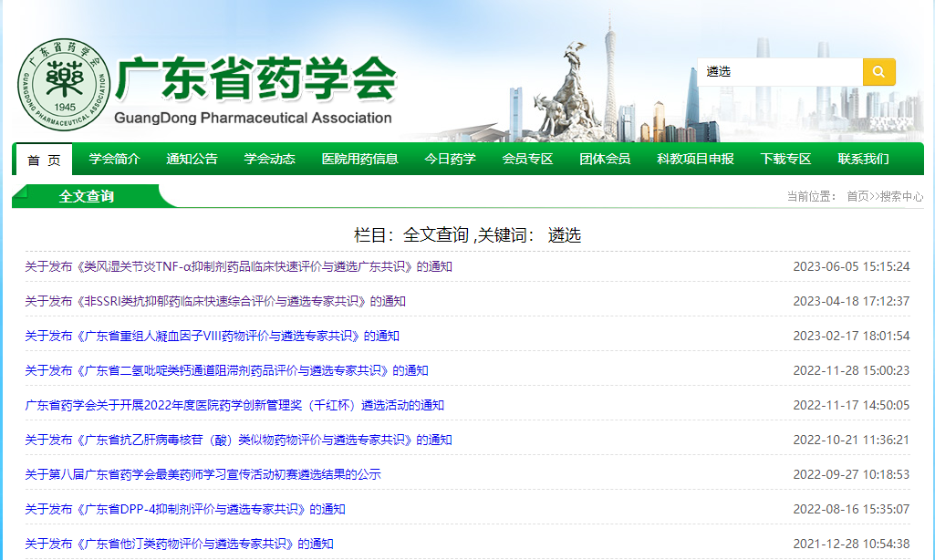The height and width of the screenshot is (560, 935).
Task: Click the date 2022-10-21 11:36:21
Action: pyautogui.click(x=851, y=440)
